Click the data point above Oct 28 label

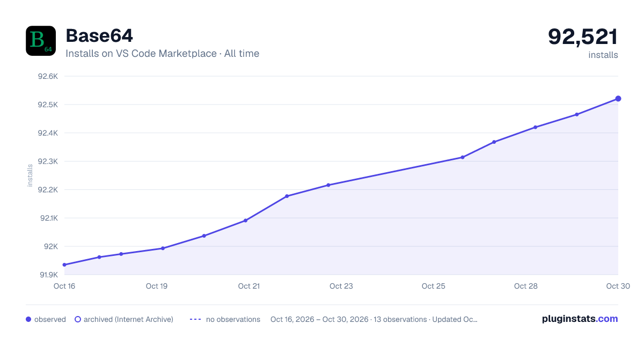536,127
